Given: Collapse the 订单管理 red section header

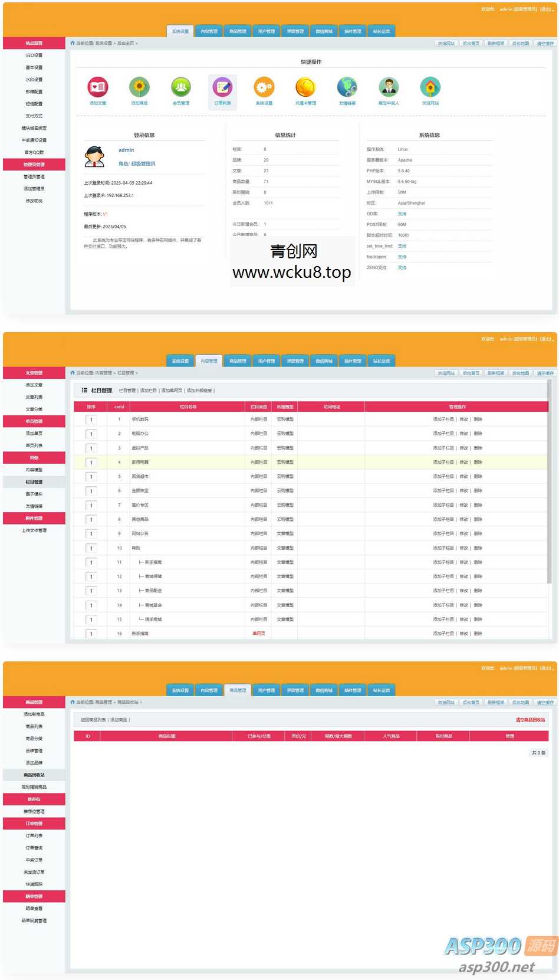Looking at the screenshot, I should [x=34, y=823].
